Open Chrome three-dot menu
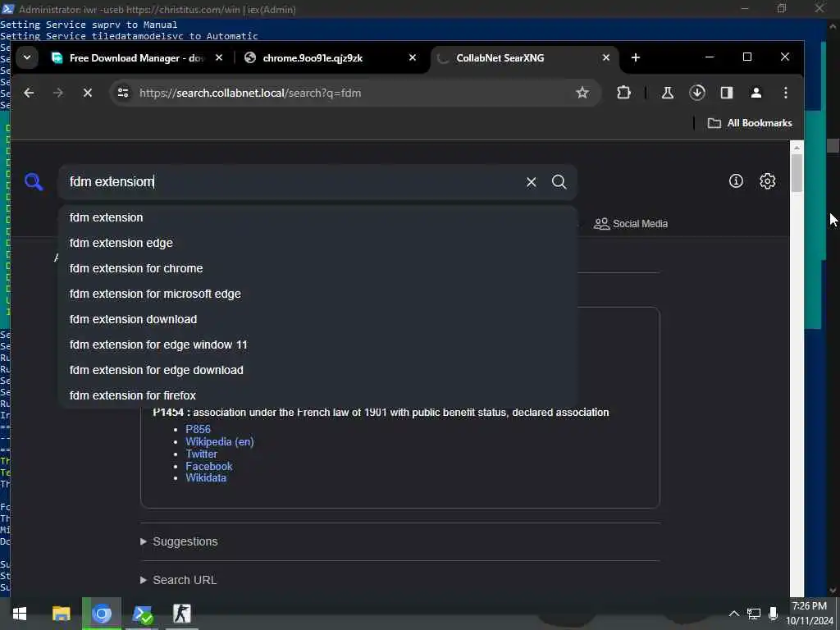840x630 pixels. 785,93
